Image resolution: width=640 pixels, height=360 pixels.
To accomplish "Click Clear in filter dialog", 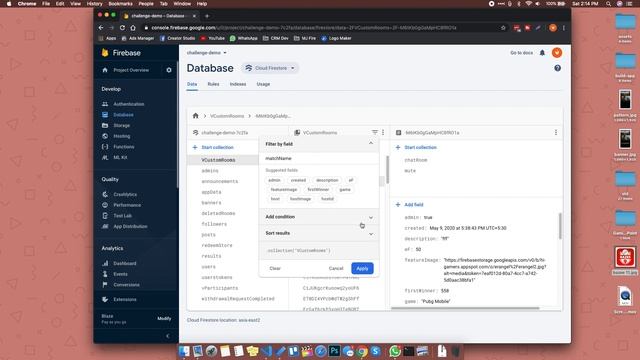I will click(275, 268).
